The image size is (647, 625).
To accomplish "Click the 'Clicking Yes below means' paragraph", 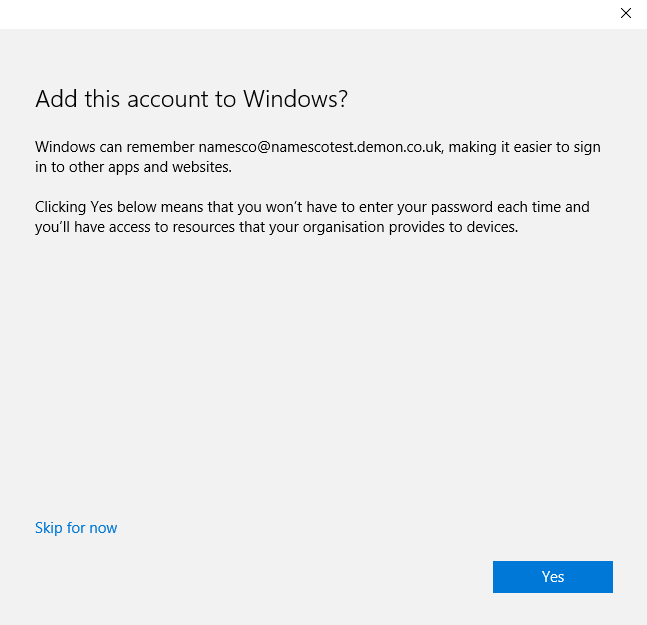I will coord(312,217).
